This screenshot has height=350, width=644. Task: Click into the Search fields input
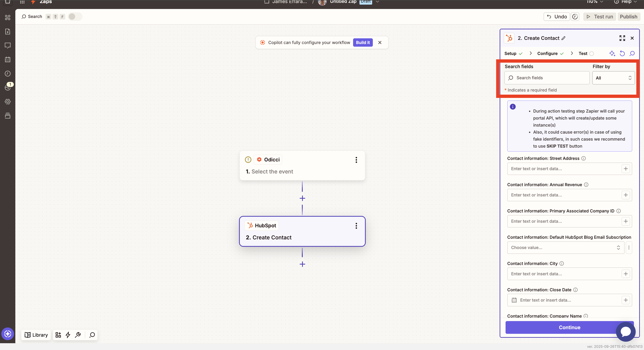pyautogui.click(x=547, y=78)
